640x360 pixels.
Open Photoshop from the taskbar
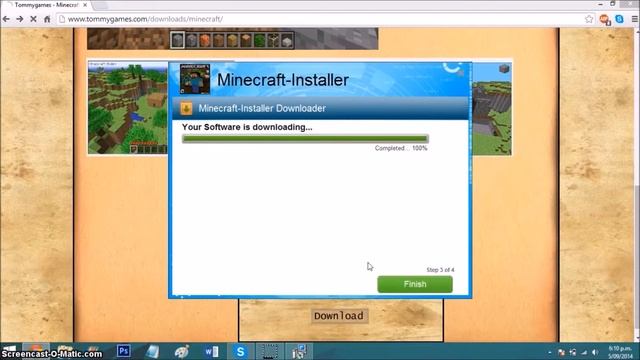(123, 351)
